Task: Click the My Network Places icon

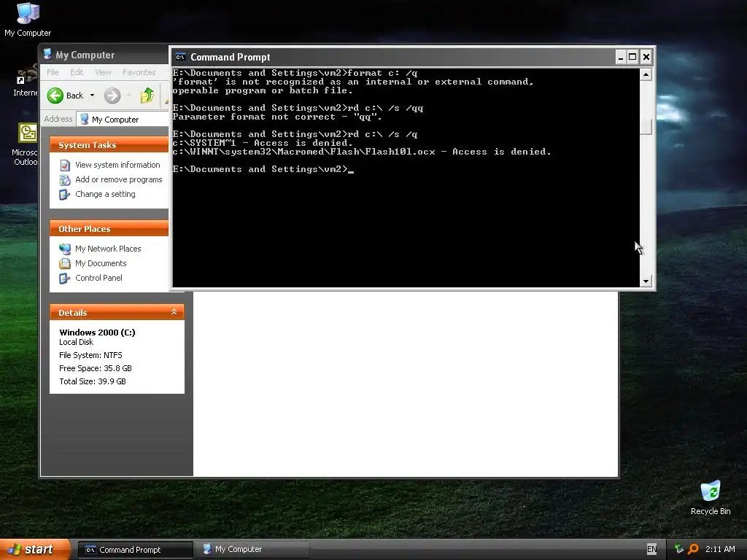Action: pyautogui.click(x=65, y=249)
